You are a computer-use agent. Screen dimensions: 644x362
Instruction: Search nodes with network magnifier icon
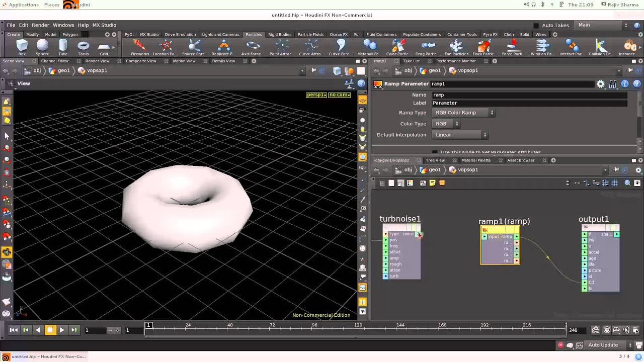coord(627,183)
